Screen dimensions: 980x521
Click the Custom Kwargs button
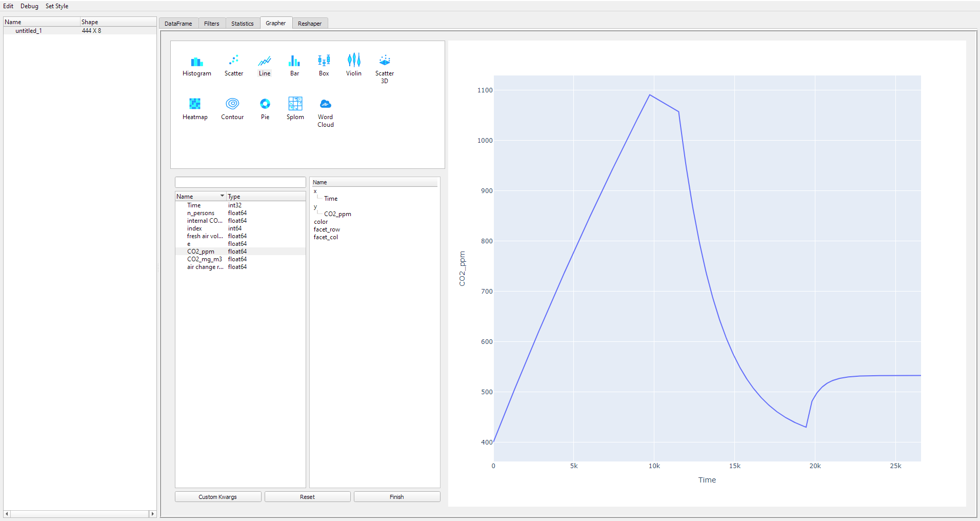218,497
